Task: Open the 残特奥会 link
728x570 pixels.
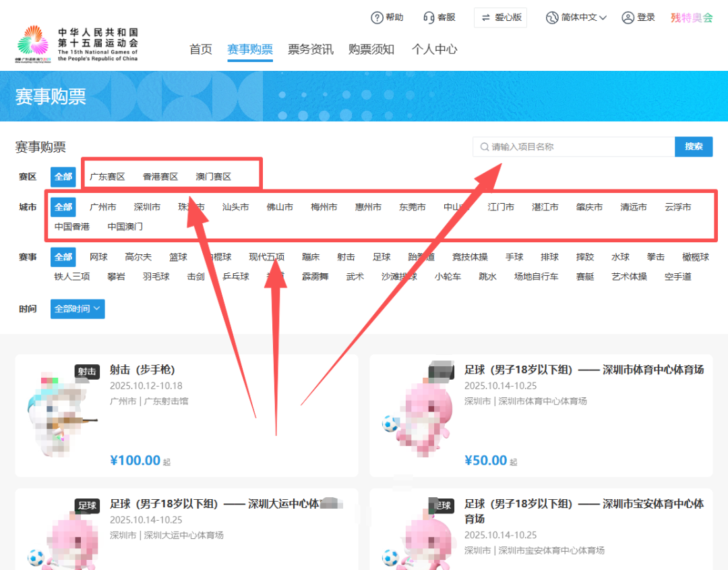Action: click(x=692, y=18)
